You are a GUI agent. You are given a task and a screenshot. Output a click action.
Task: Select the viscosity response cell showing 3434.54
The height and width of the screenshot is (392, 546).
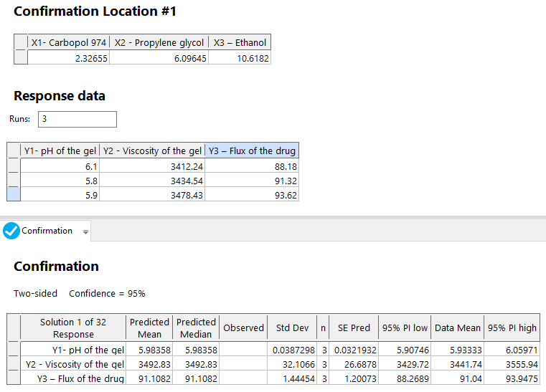point(152,181)
